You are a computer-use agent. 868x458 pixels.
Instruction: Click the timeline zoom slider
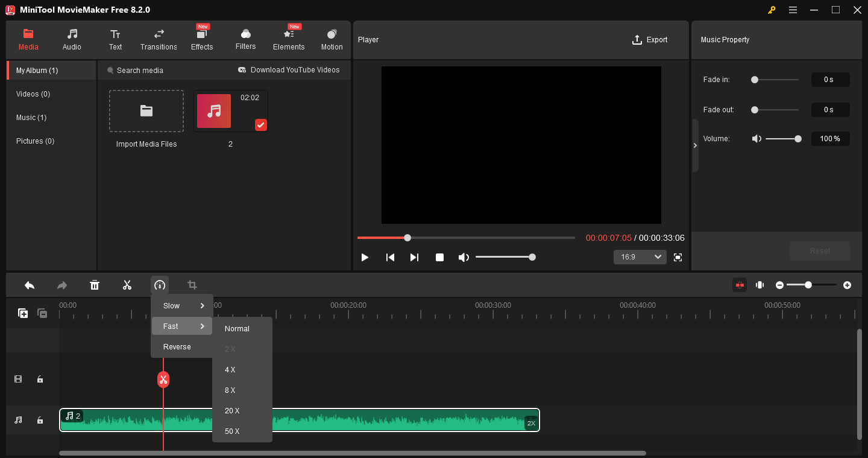tap(811, 285)
